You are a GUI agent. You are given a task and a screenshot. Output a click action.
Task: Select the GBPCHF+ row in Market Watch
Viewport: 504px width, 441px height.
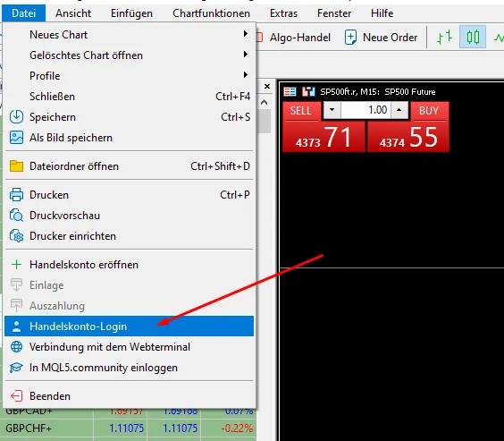[x=129, y=428]
